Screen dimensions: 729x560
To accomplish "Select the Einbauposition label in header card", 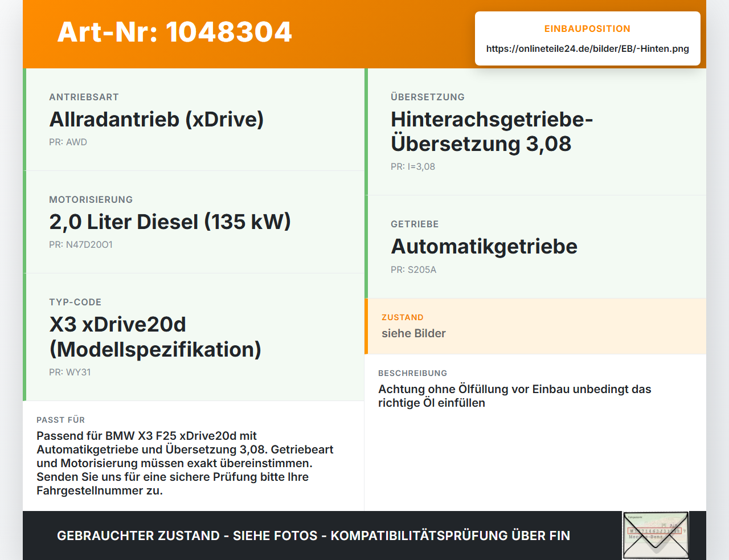I will [x=587, y=28].
